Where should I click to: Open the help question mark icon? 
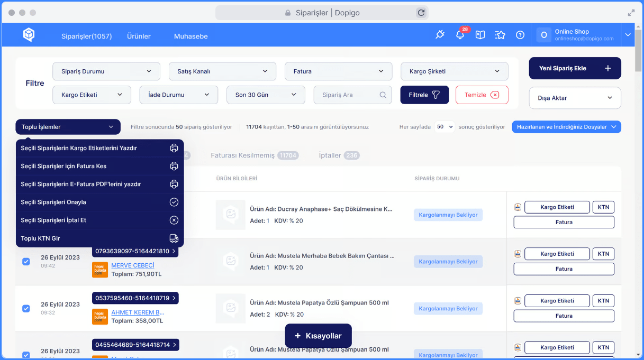[520, 35]
